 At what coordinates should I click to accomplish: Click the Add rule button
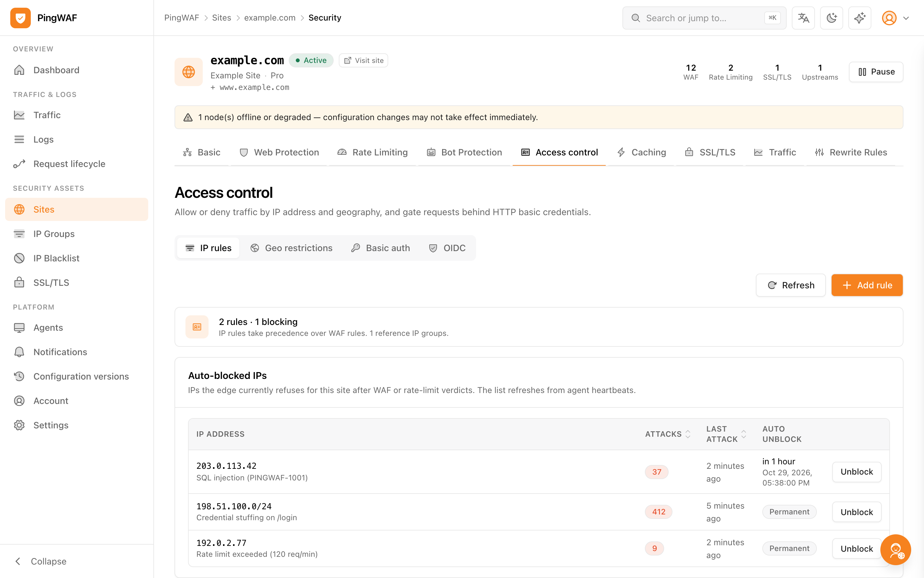pyautogui.click(x=867, y=285)
